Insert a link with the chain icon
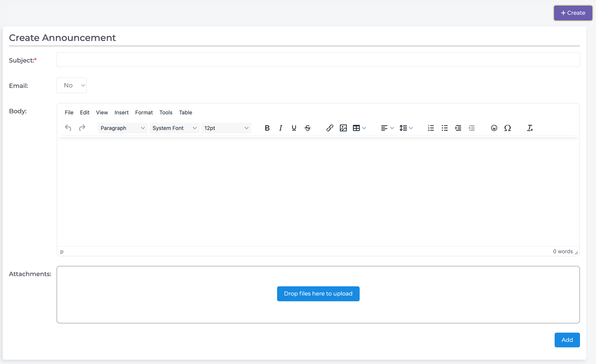Viewport: 596px width, 364px height. click(x=330, y=128)
